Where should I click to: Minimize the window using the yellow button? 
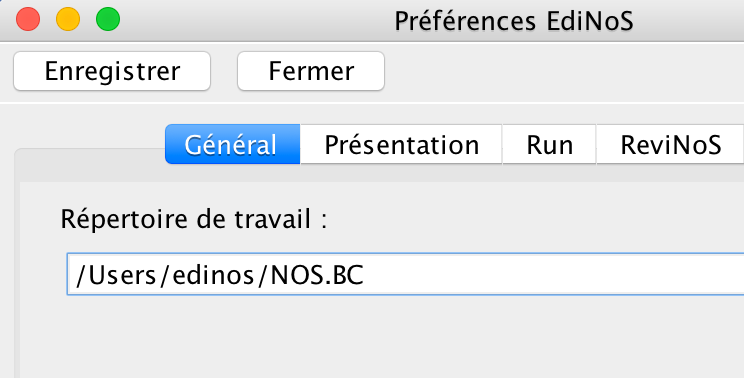pyautogui.click(x=68, y=20)
